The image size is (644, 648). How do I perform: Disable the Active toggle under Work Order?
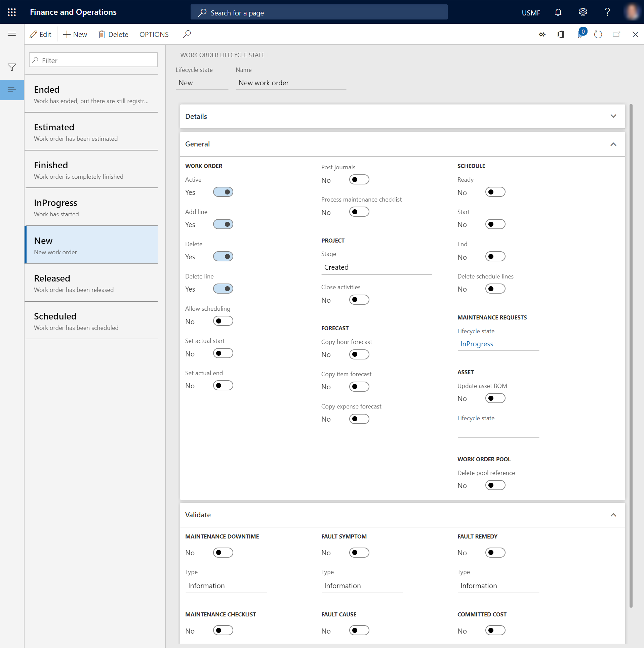pos(223,192)
